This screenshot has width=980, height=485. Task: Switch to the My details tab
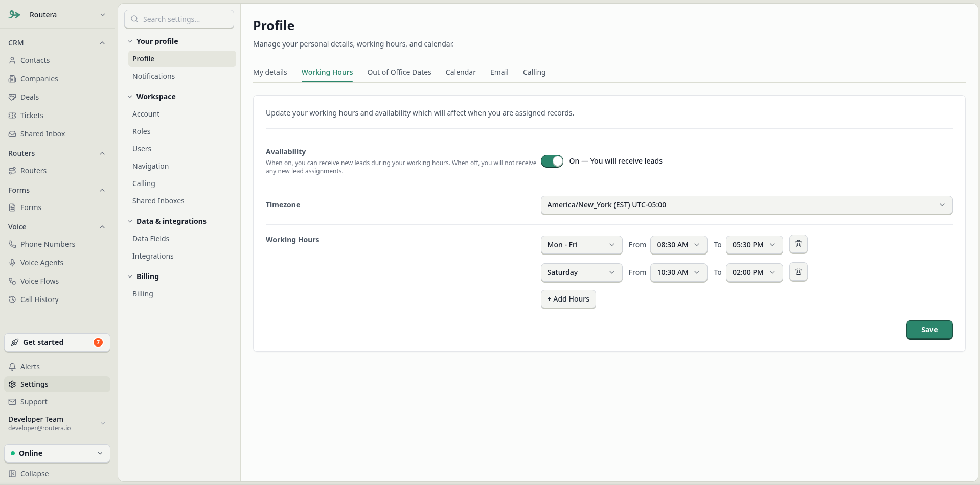[270, 72]
